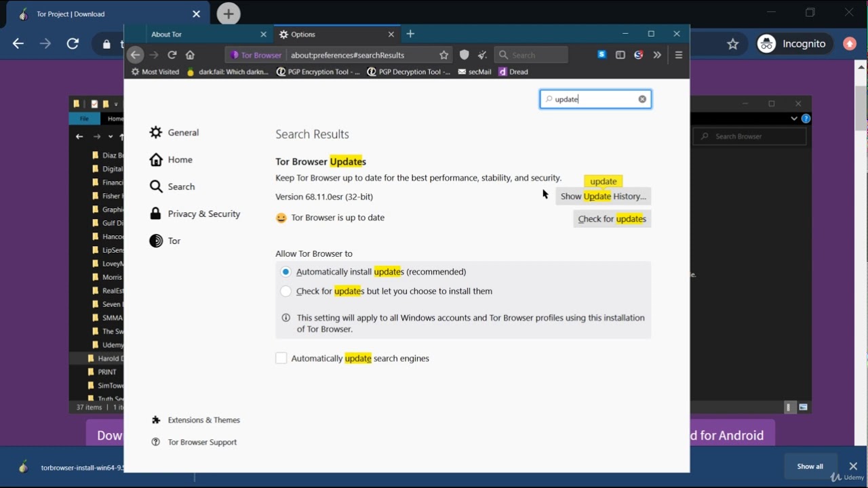Go back in Chrome window
The image size is (868, 488).
18,44
